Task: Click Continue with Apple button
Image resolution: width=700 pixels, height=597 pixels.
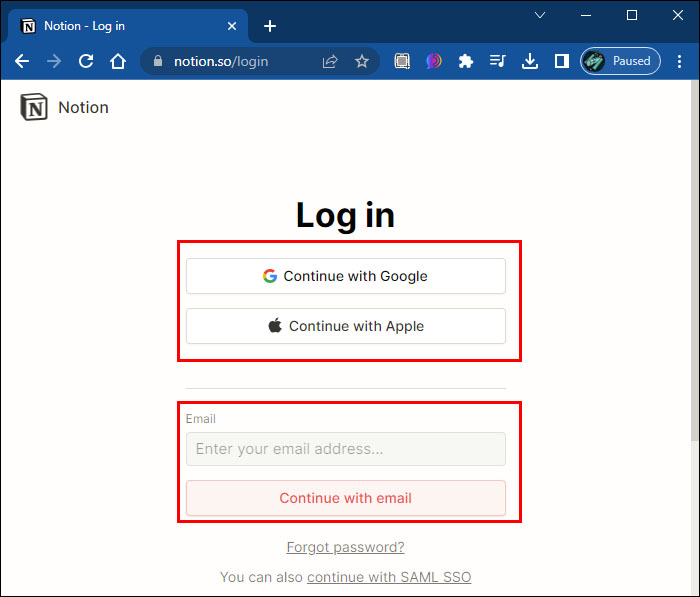Action: click(346, 326)
